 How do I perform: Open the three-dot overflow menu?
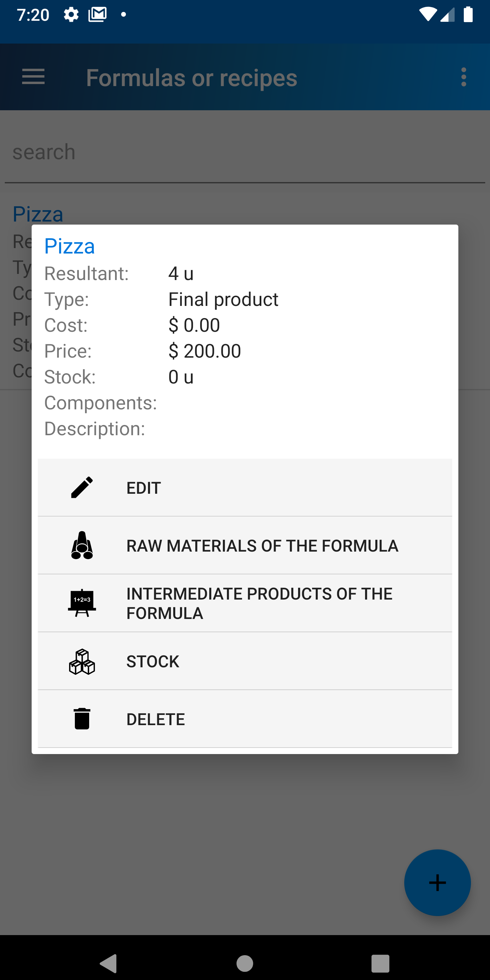click(x=463, y=77)
